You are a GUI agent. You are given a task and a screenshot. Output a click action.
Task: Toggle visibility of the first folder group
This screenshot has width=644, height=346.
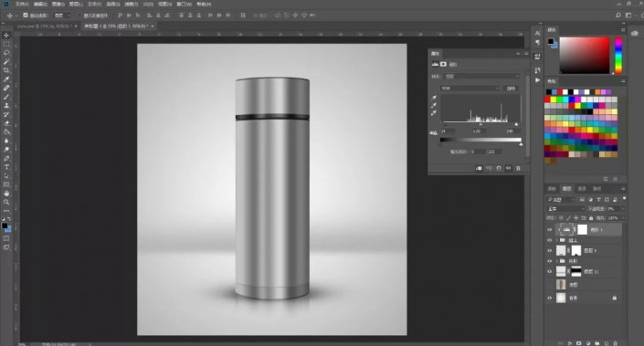[x=550, y=240]
